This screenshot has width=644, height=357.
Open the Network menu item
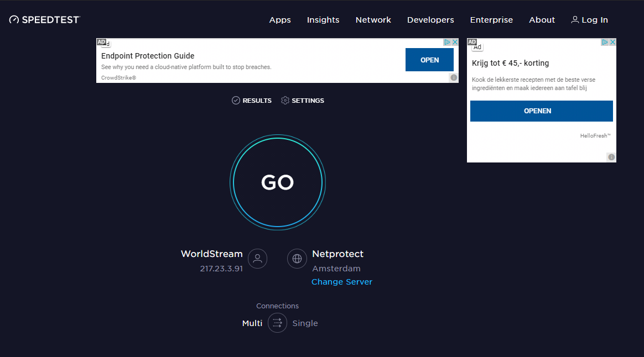(x=373, y=19)
